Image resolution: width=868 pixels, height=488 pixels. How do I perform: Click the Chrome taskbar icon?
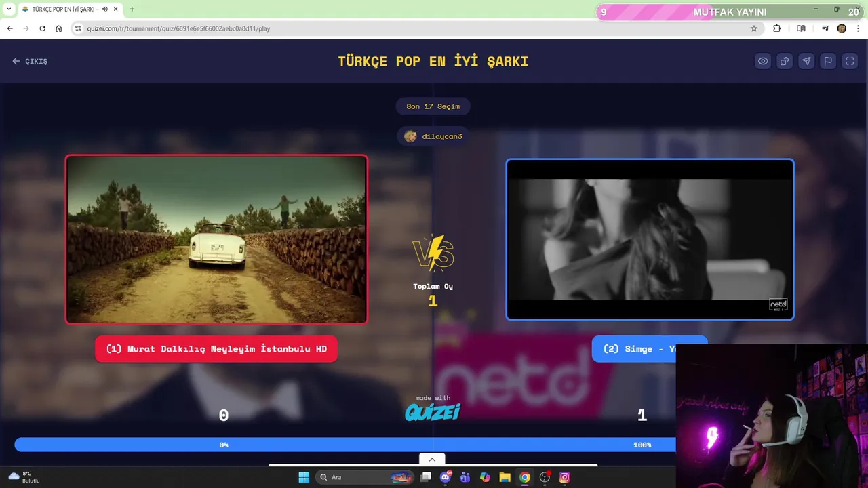(x=525, y=477)
